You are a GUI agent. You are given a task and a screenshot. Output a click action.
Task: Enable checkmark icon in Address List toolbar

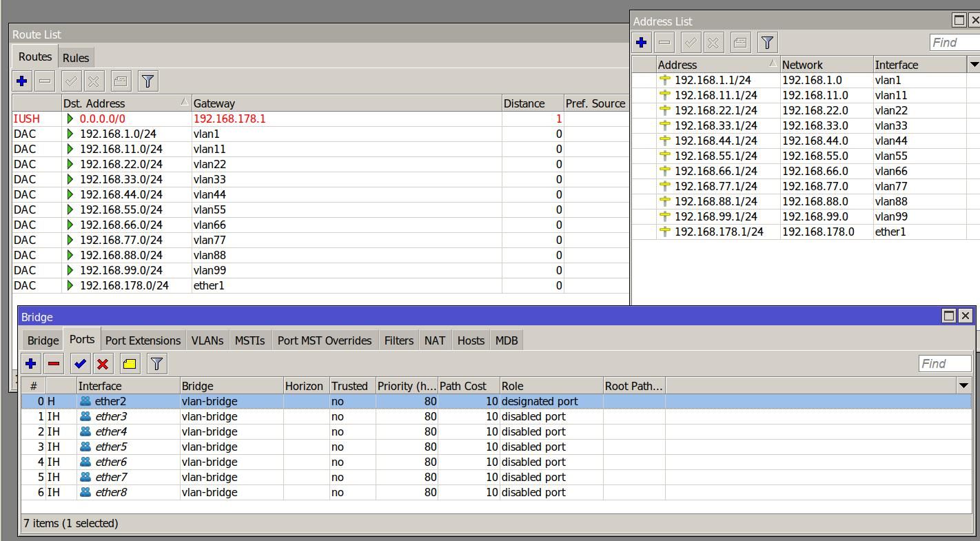point(691,43)
